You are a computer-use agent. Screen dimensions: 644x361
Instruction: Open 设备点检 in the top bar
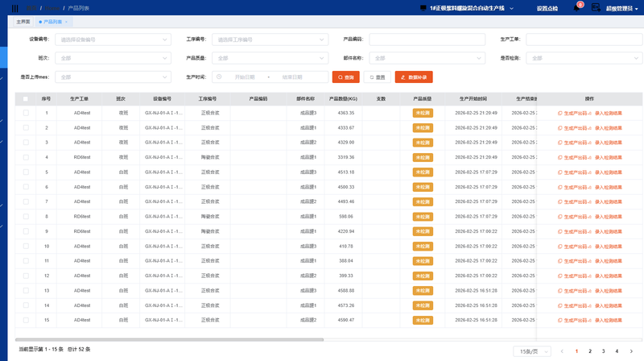tap(547, 8)
